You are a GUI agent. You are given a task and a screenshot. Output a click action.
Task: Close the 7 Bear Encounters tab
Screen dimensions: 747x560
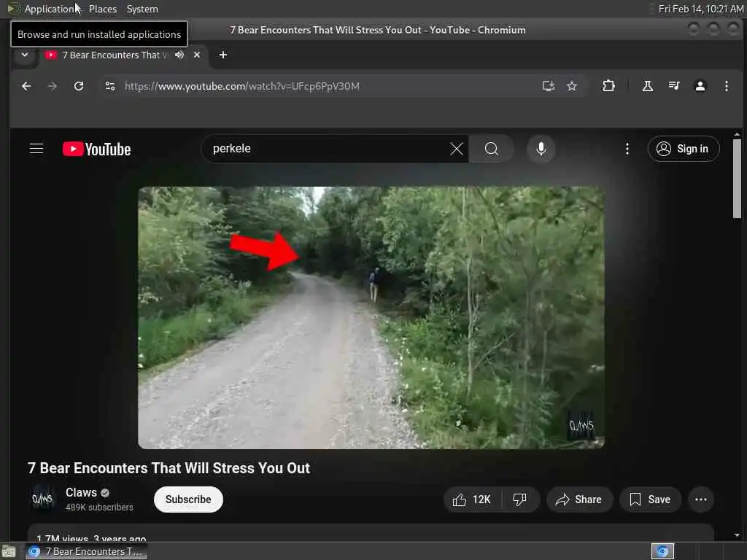197,55
